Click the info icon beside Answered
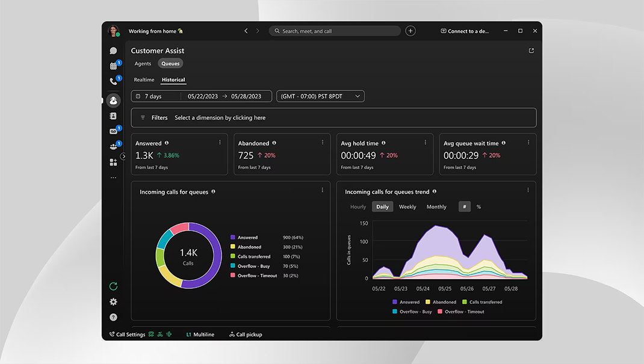The height and width of the screenshot is (364, 644). [x=167, y=143]
